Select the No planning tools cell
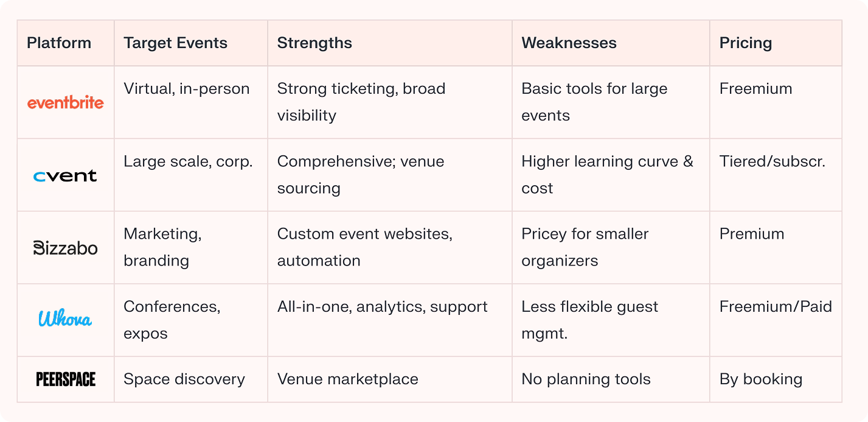Image resolution: width=868 pixels, height=422 pixels. click(586, 379)
